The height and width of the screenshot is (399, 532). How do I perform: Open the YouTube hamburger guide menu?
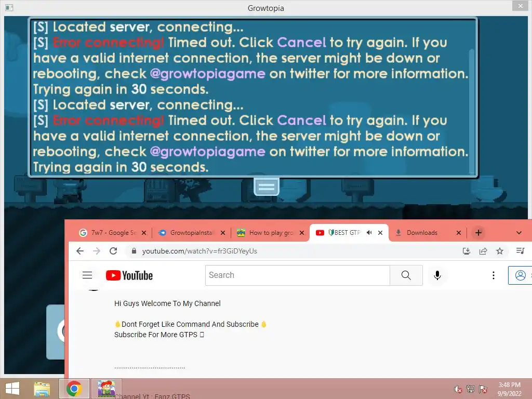click(87, 275)
